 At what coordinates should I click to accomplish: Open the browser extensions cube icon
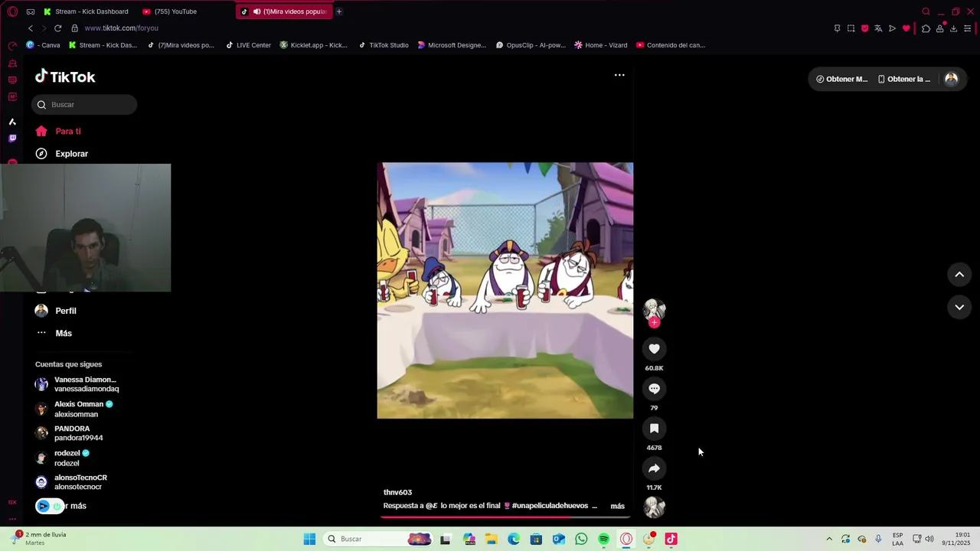click(x=926, y=28)
